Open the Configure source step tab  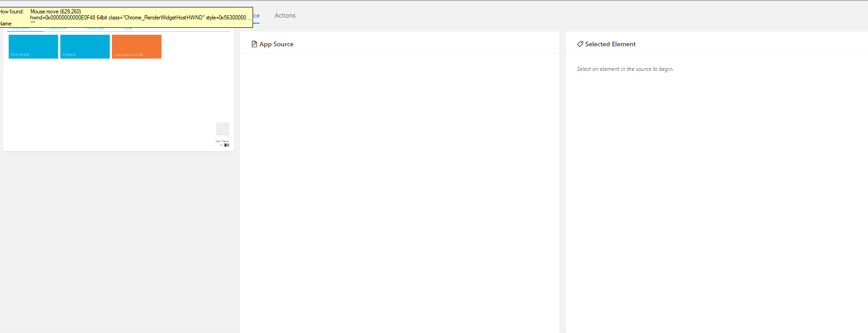point(56,29)
